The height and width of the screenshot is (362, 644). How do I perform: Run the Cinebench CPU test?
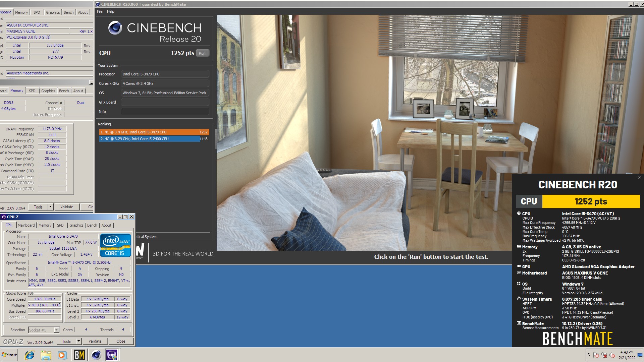[202, 53]
